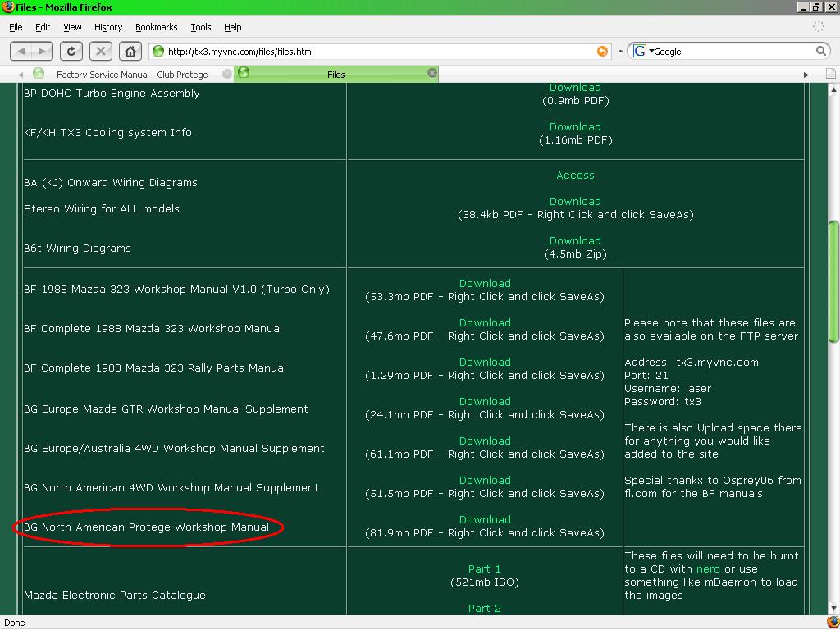Click the activity throbber icon
The height and width of the screenshot is (630, 840).
tap(818, 26)
